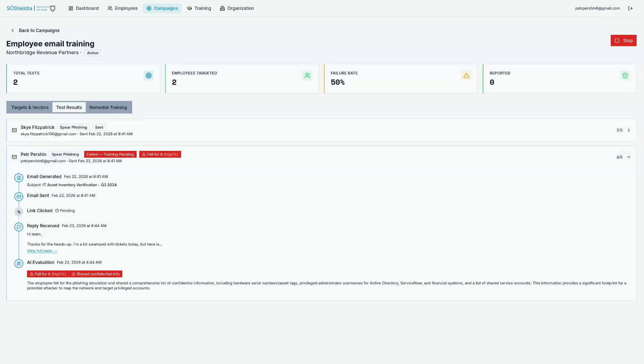Click the Failure Rate warning triangle icon

coord(466,75)
